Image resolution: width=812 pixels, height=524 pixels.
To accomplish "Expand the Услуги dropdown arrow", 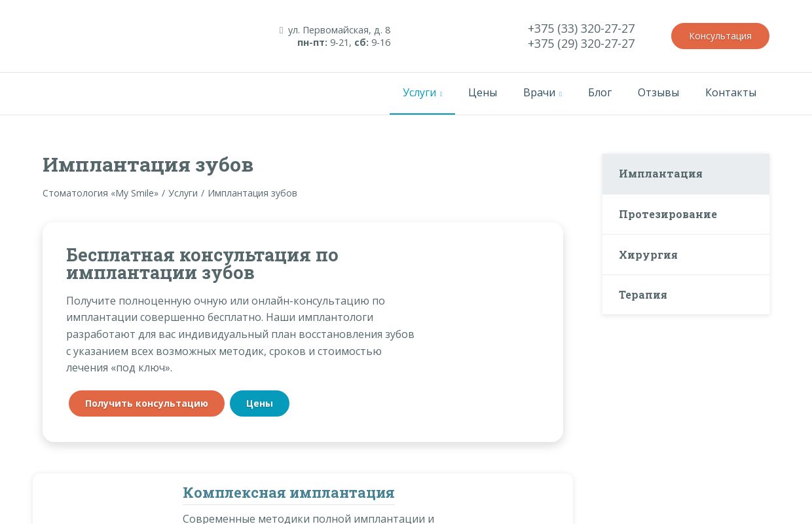I will point(441,94).
